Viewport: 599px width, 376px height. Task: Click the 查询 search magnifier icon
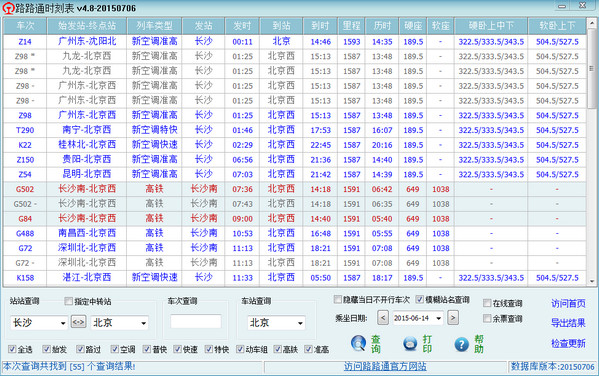(x=358, y=343)
